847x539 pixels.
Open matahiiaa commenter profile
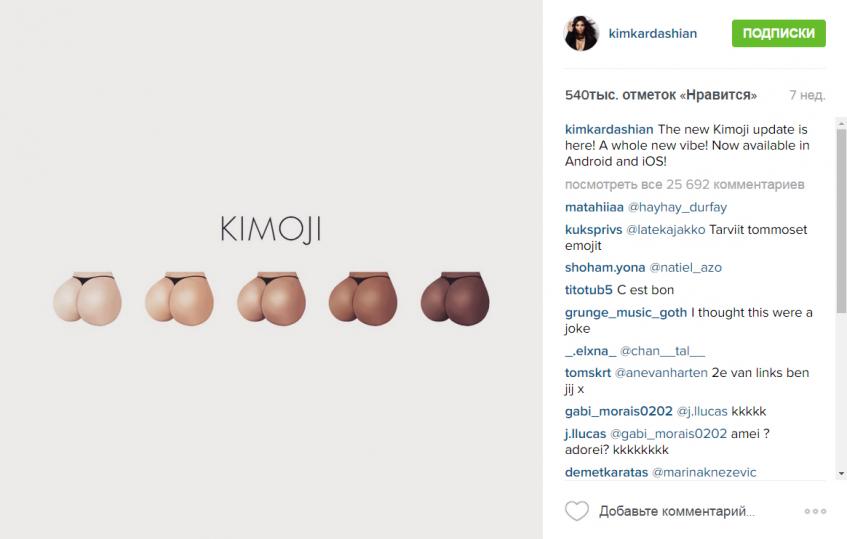point(594,207)
